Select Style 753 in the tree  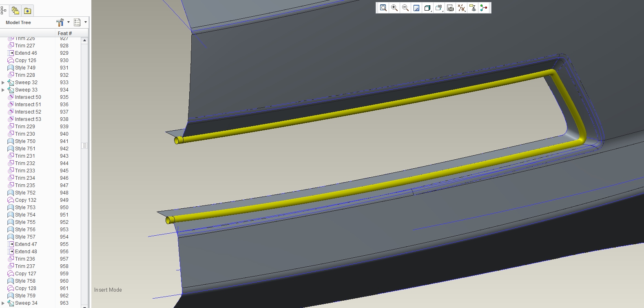25,208
